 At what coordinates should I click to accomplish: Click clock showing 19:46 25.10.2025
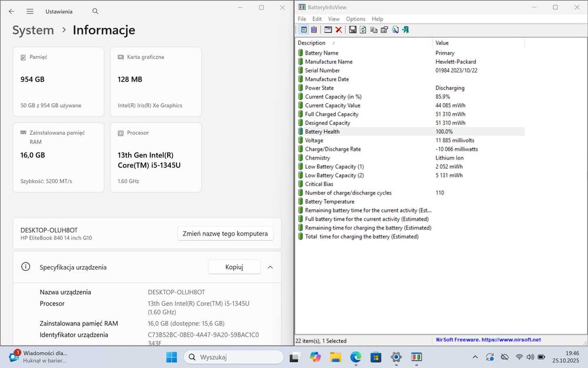click(x=567, y=357)
